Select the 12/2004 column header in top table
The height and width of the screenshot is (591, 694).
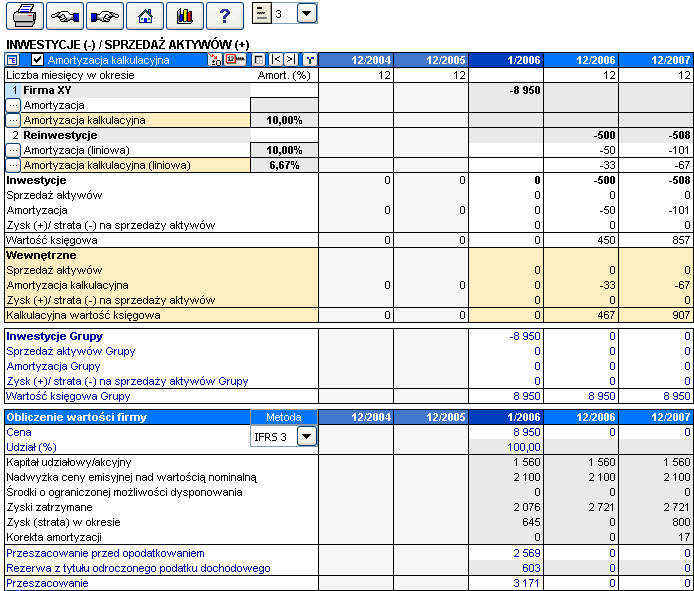pos(356,60)
